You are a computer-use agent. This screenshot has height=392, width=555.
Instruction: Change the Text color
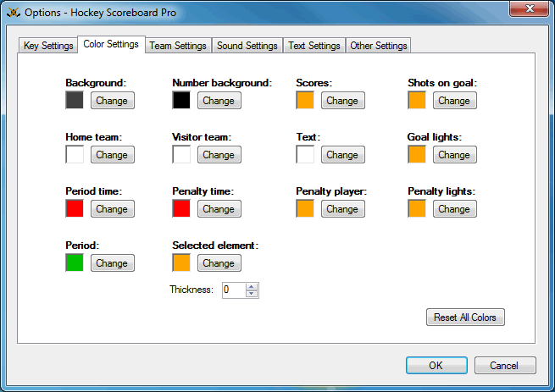click(x=342, y=155)
